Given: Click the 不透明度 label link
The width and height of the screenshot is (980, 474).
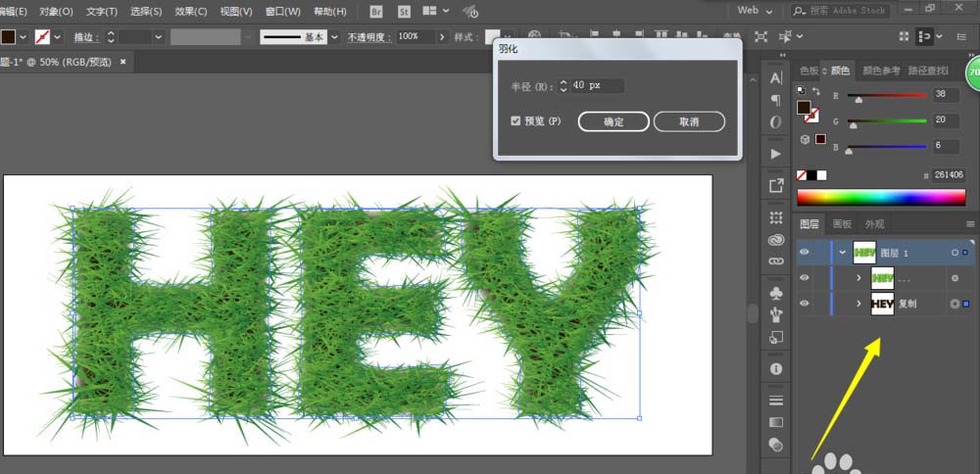Looking at the screenshot, I should tap(369, 37).
